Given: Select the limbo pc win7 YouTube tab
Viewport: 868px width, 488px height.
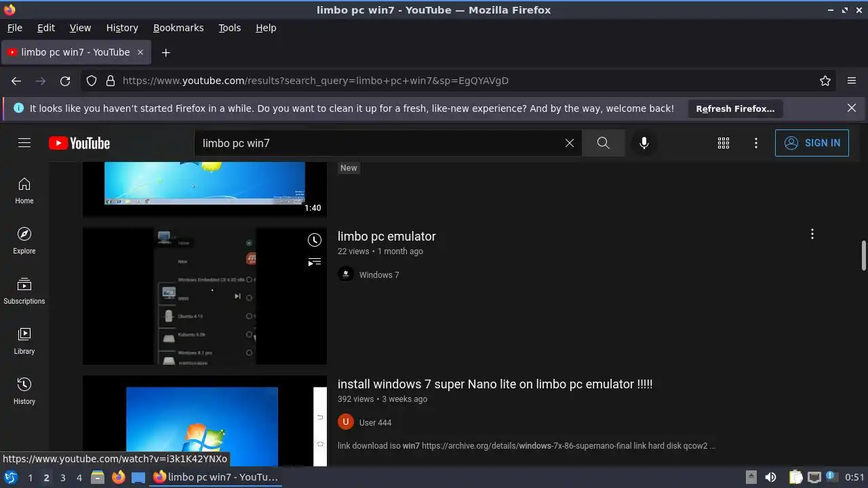Looking at the screenshot, I should 76,52.
